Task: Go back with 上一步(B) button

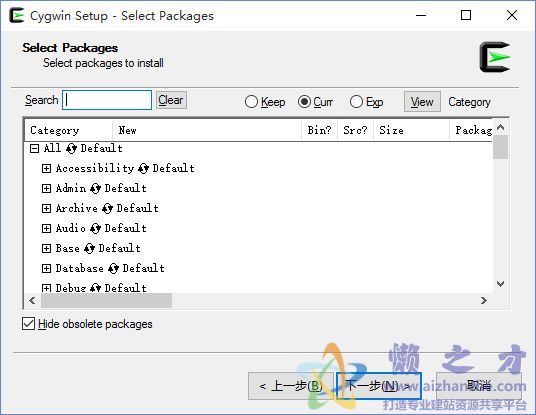Action: [x=291, y=386]
